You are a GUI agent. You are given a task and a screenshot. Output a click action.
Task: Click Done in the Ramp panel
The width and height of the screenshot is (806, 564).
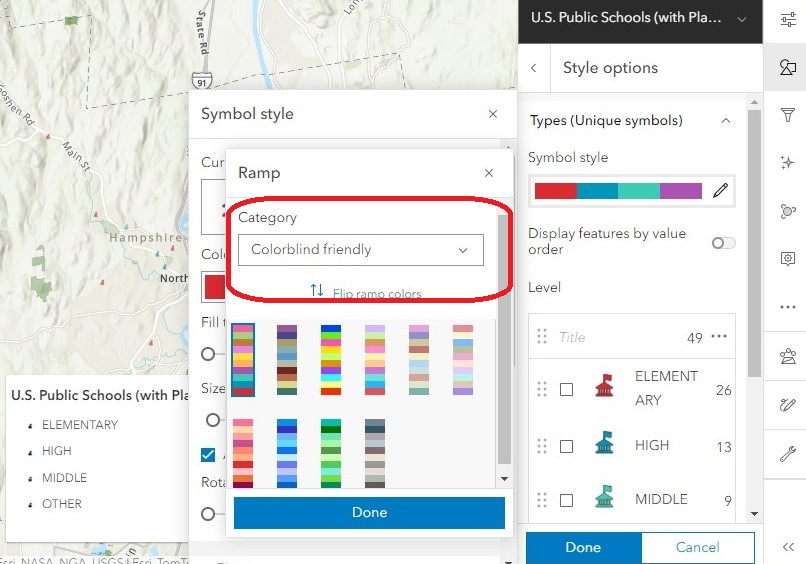[369, 513]
